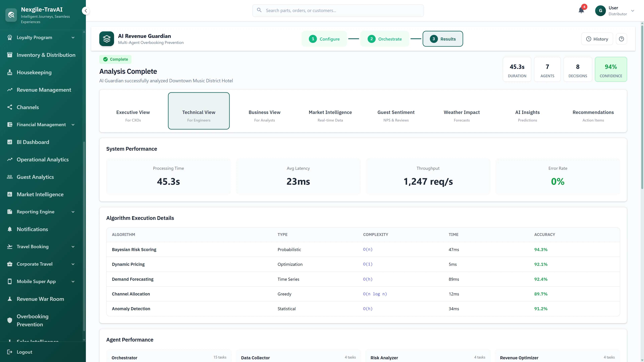
Task: Click the Overbooking Prevention shield icon
Action: pyautogui.click(x=10, y=320)
